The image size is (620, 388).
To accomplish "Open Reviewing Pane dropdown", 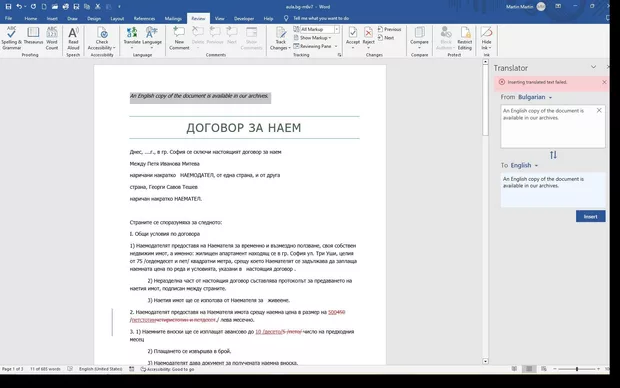I will click(x=336, y=46).
